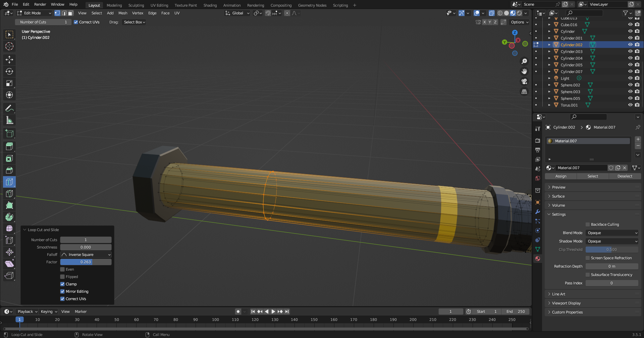Viewport: 644px width, 338px height.
Task: Click the Smoothness slider field
Action: click(86, 247)
